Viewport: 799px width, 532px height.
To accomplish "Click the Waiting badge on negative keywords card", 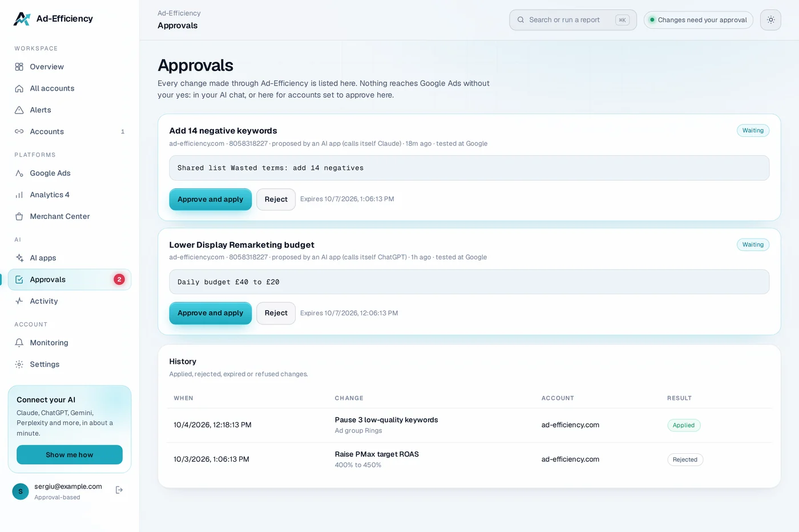I will coord(753,131).
